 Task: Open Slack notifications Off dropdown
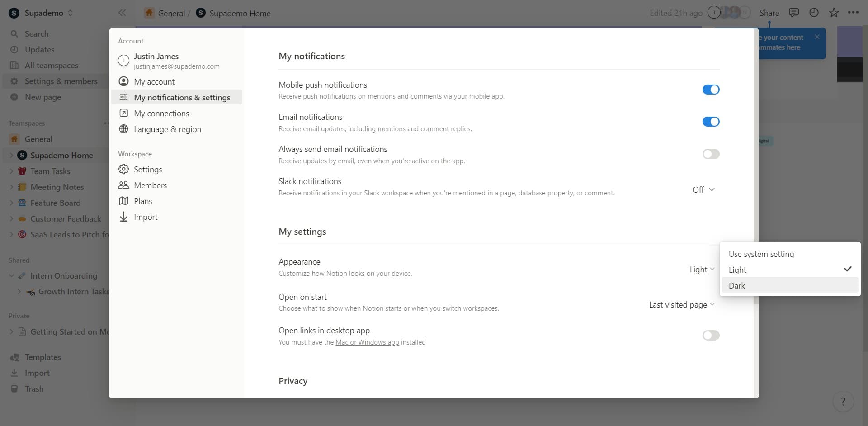703,190
